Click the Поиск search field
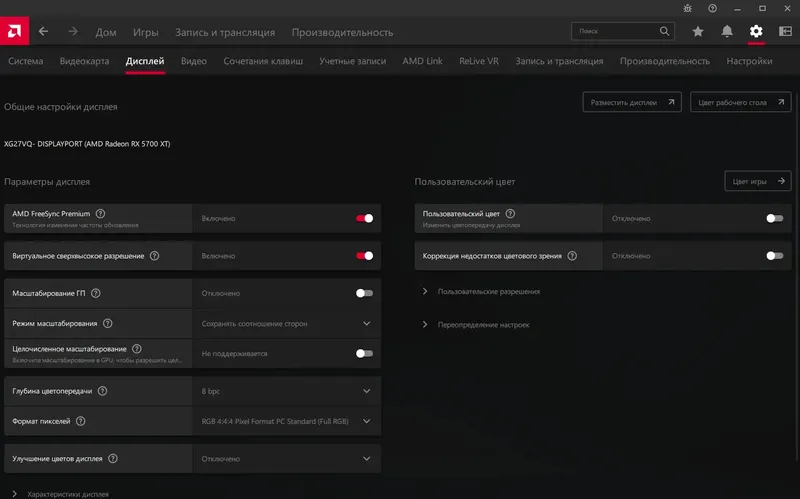The height and width of the screenshot is (499, 800). [625, 31]
